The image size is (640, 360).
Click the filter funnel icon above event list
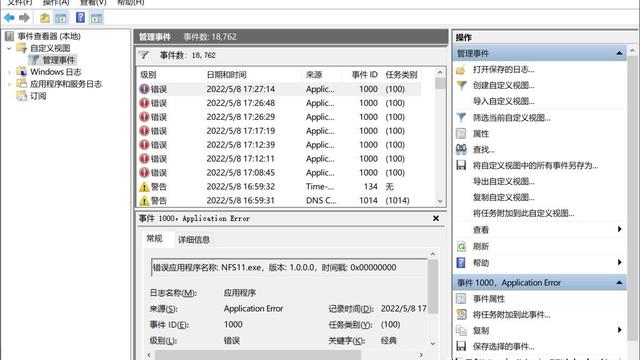pyautogui.click(x=144, y=55)
